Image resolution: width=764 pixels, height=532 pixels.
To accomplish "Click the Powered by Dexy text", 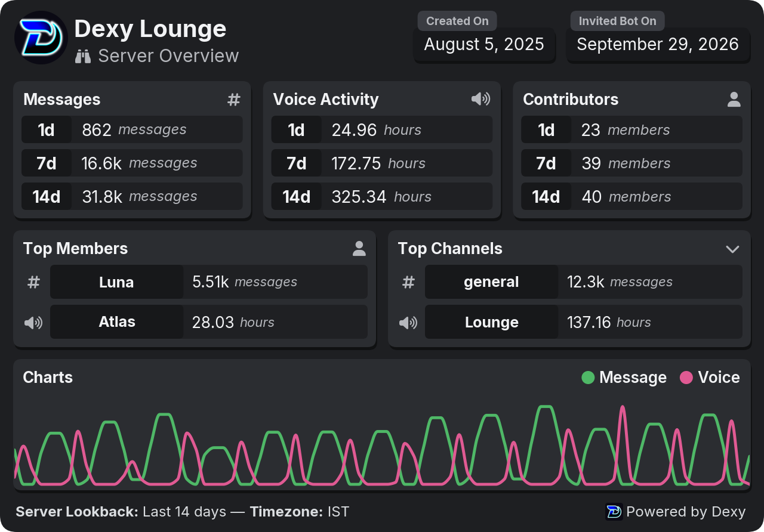I will pyautogui.click(x=686, y=512).
